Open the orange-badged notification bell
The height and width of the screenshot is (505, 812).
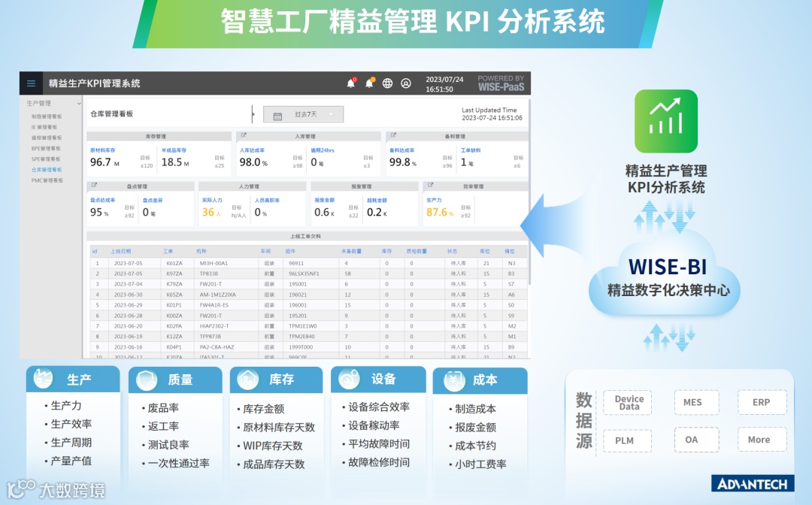click(369, 83)
